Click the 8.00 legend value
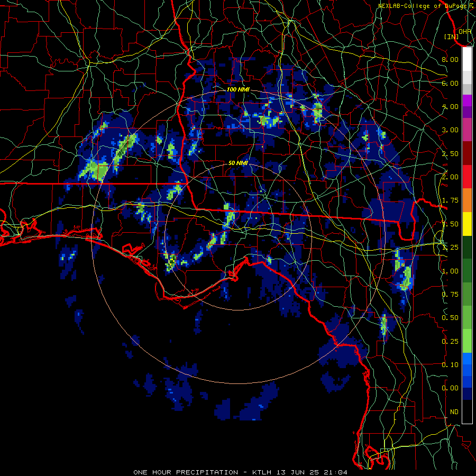 tap(450, 59)
